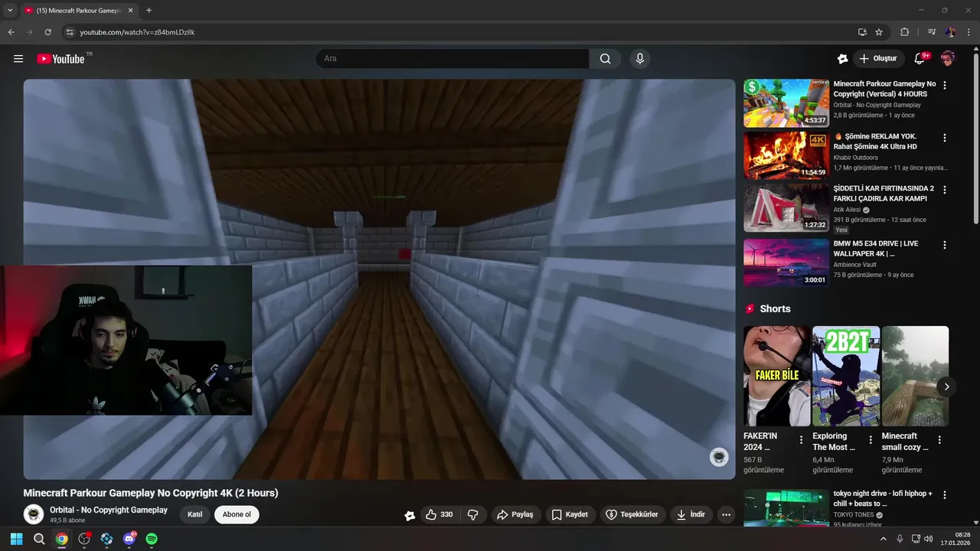Like the video with thumbs up
Viewport: 980px width, 551px height.
[439, 515]
